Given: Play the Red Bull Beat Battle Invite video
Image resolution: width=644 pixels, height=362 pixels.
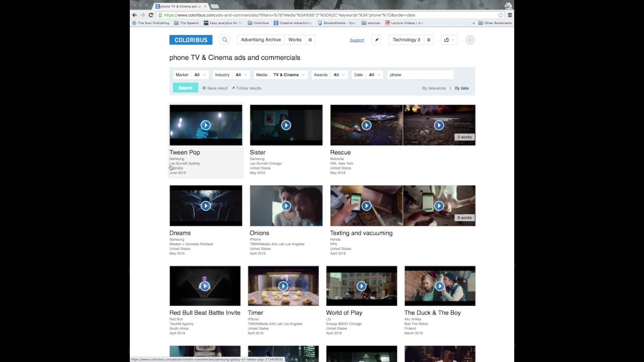Looking at the screenshot, I should coord(205,286).
